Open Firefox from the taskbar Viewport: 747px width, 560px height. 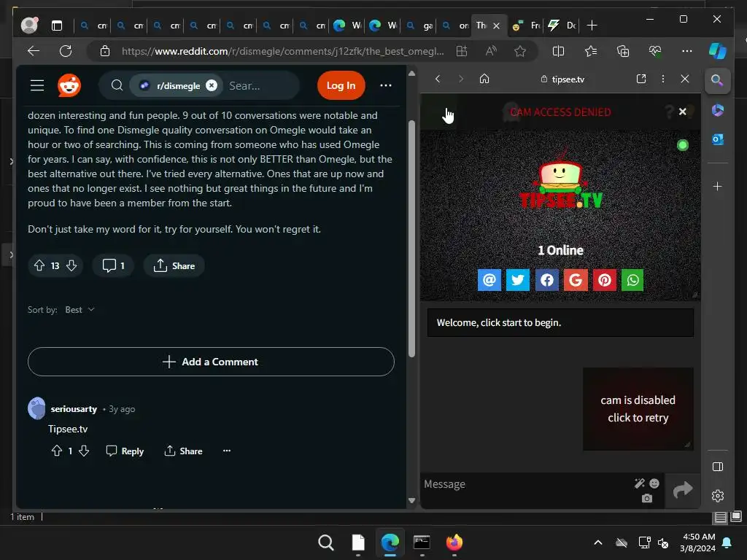(454, 542)
